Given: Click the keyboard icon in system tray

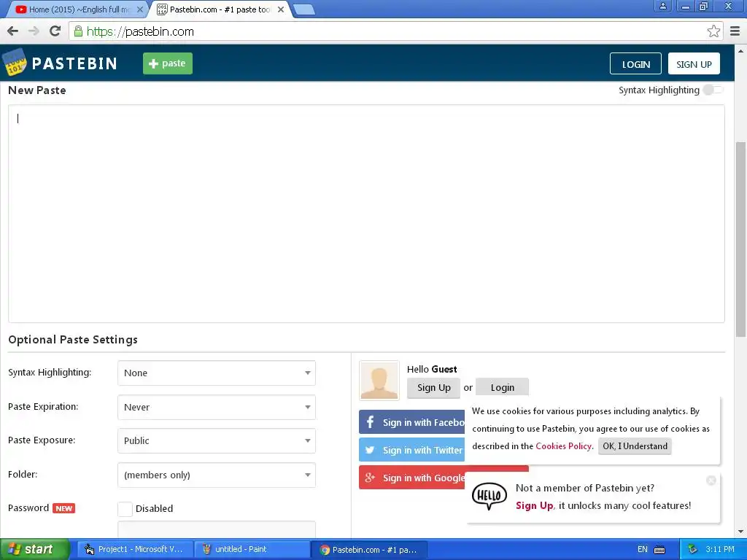Looking at the screenshot, I should pos(659,550).
